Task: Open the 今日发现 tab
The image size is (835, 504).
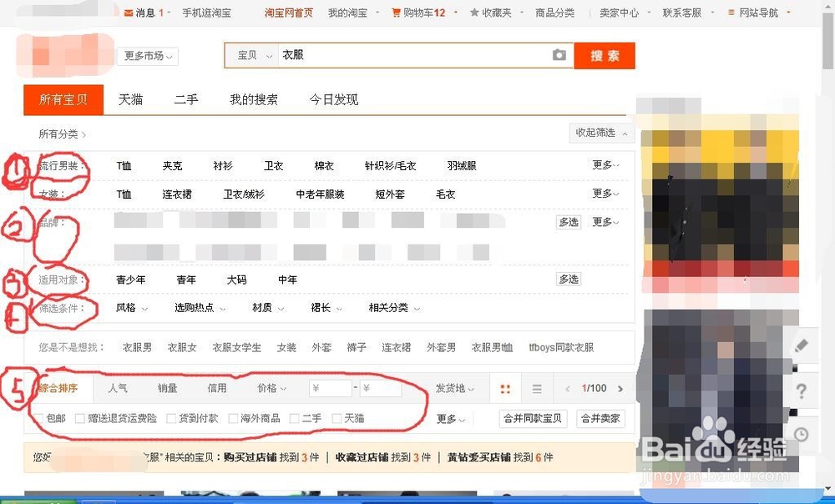Action: point(334,99)
